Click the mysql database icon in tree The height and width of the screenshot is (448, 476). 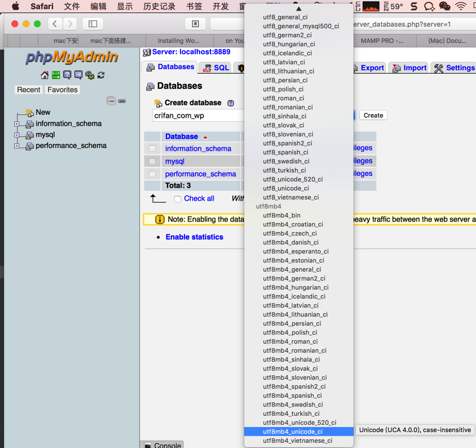click(30, 135)
